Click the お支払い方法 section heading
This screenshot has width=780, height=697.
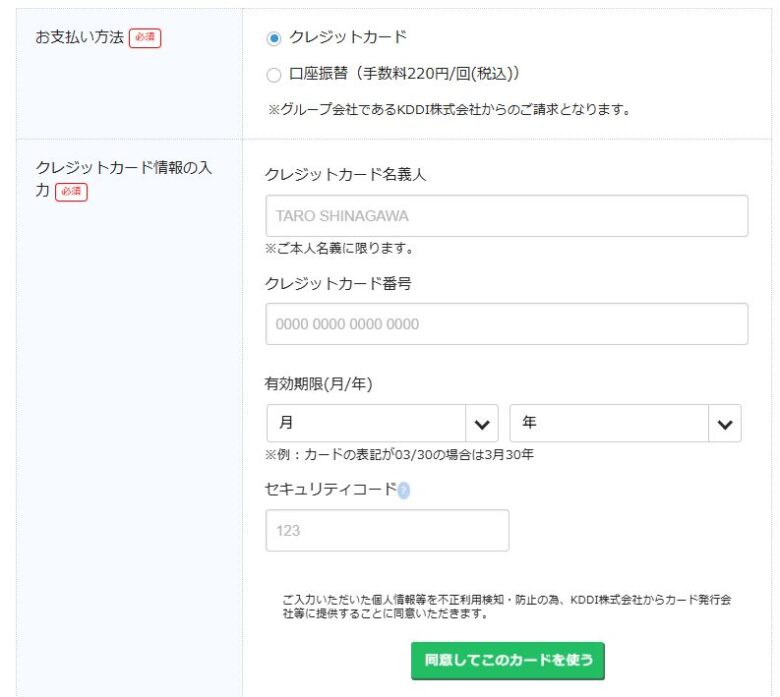(x=80, y=37)
